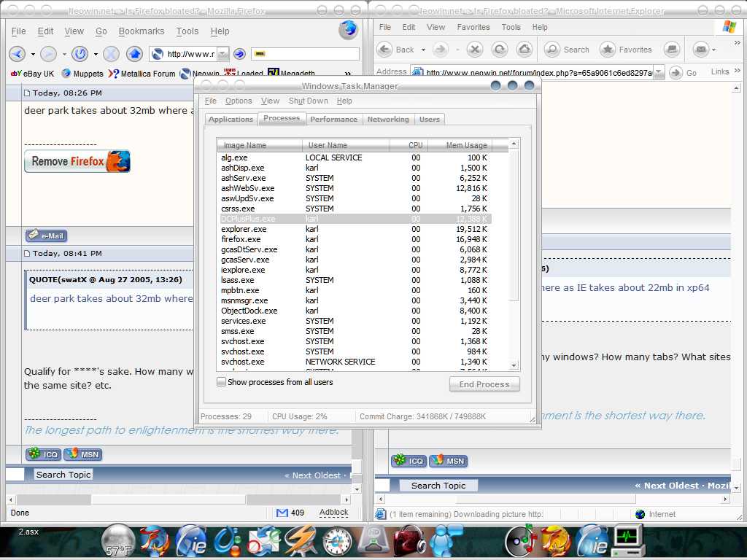
Task: Switch to the Performance tab in Task Manager
Action: click(333, 119)
